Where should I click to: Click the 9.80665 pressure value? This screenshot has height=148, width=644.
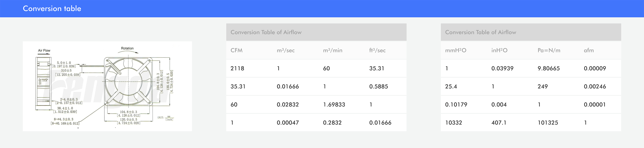point(548,68)
